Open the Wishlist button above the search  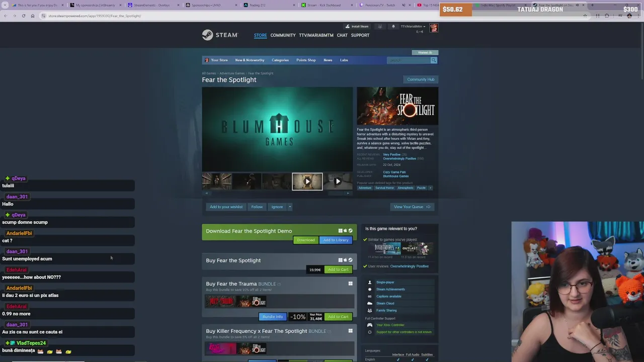click(x=425, y=52)
